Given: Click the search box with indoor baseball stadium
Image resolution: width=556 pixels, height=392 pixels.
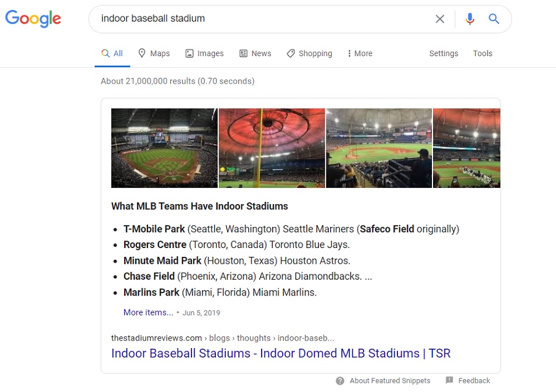Looking at the screenshot, I should click(262, 19).
